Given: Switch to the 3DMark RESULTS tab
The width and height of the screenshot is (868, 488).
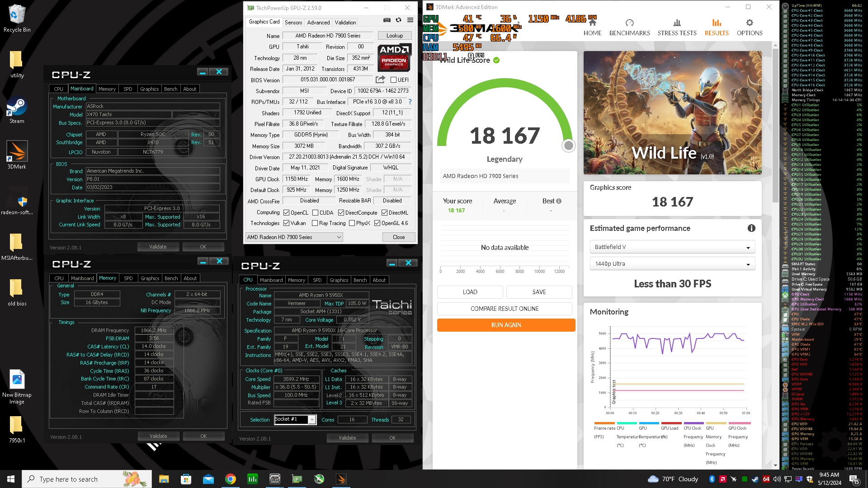Looking at the screenshot, I should [717, 28].
